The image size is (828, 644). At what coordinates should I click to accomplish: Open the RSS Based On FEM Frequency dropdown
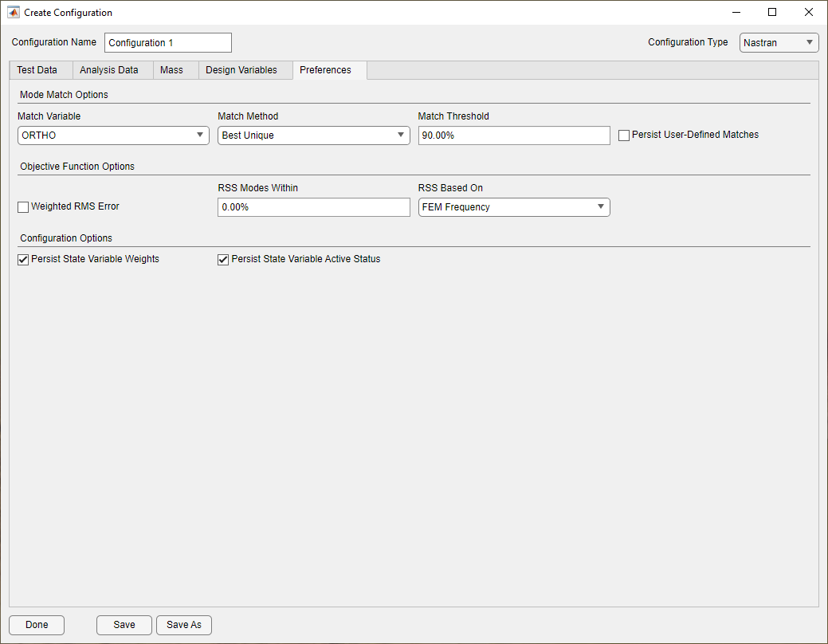click(x=514, y=207)
